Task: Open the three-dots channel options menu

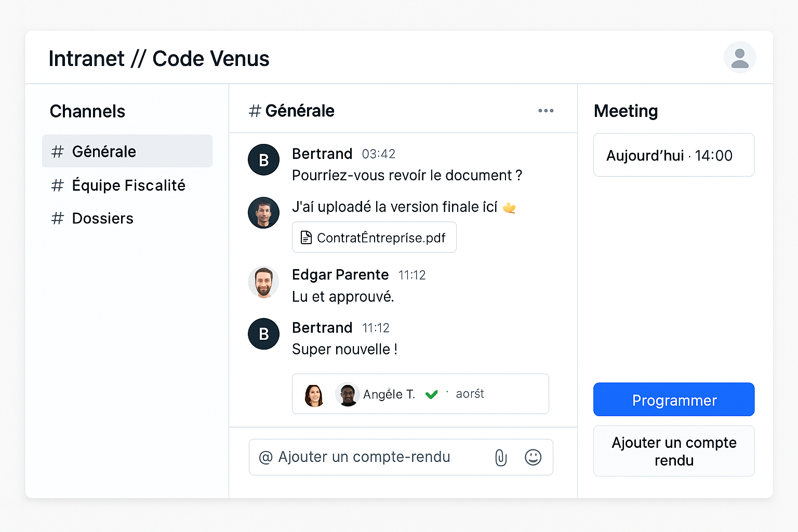Action: click(546, 111)
